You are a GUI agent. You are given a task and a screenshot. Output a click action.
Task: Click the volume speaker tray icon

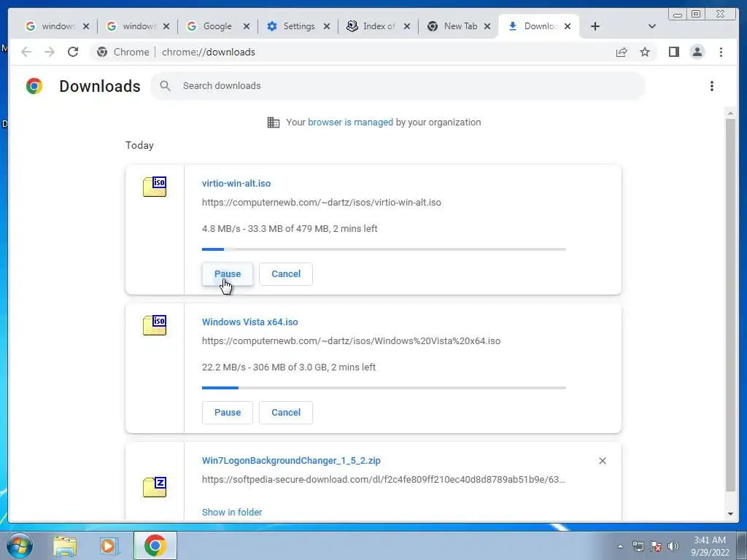pos(673,546)
